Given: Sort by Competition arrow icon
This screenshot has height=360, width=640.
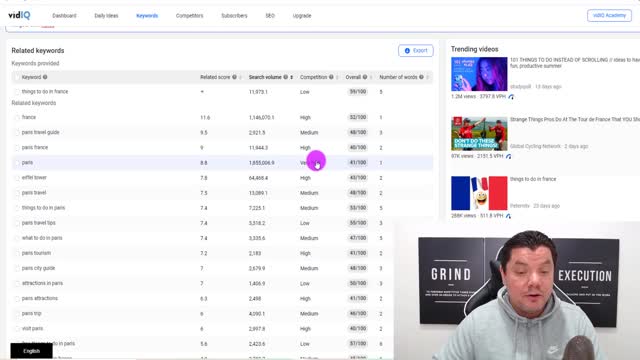Looking at the screenshot, I should coord(337,77).
